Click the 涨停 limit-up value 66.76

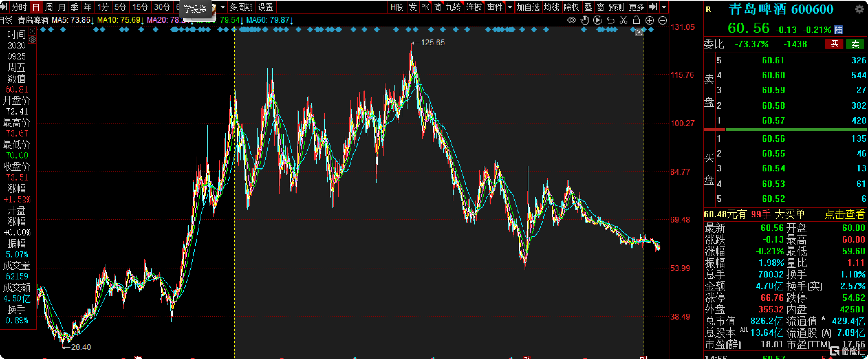click(x=772, y=298)
